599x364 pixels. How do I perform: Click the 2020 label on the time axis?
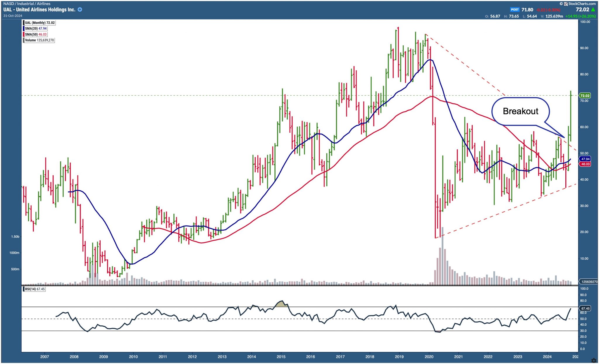pos(429,357)
